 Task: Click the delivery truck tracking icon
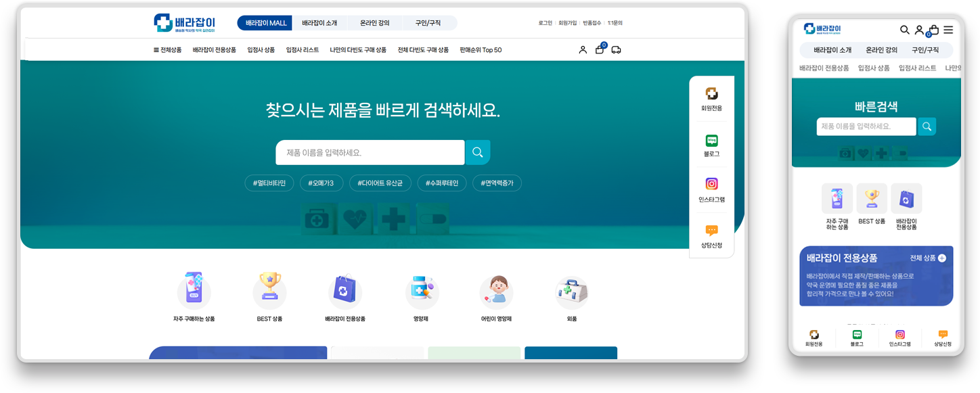pos(617,49)
